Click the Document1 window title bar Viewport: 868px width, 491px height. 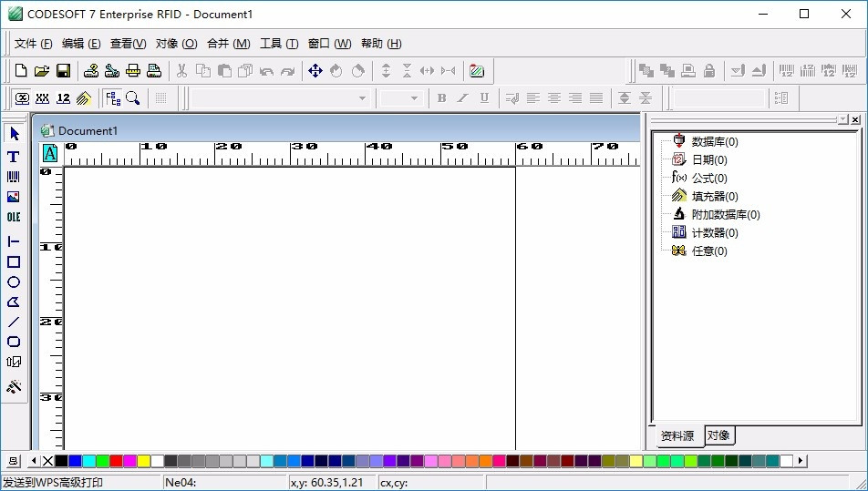339,130
